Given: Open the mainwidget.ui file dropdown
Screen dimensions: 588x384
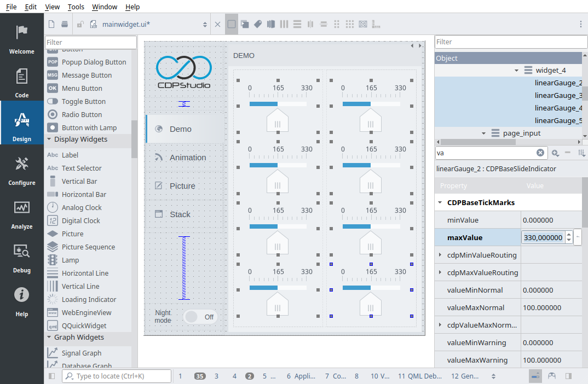Looking at the screenshot, I should click(205, 24).
